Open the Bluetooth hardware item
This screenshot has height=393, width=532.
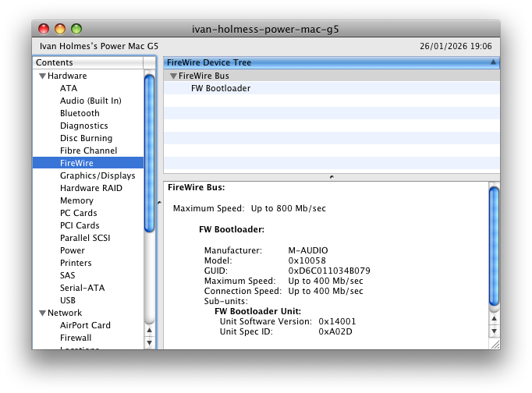point(80,113)
